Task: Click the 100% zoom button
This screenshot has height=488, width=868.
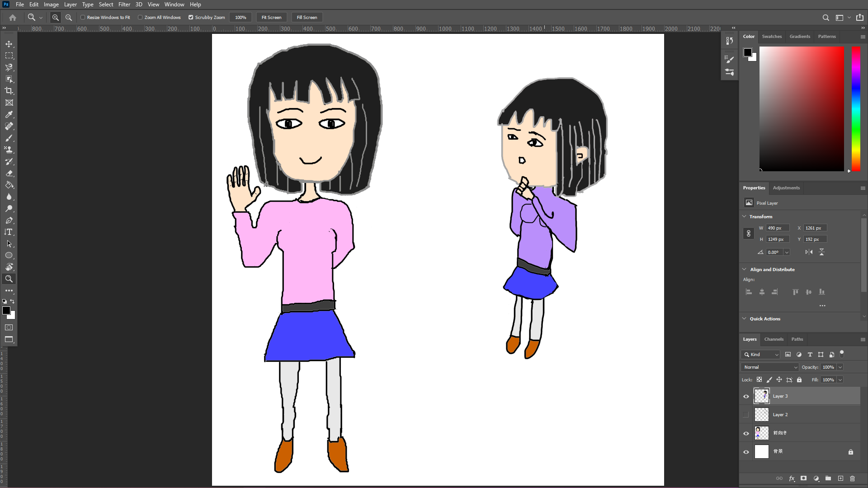Action: point(241,17)
